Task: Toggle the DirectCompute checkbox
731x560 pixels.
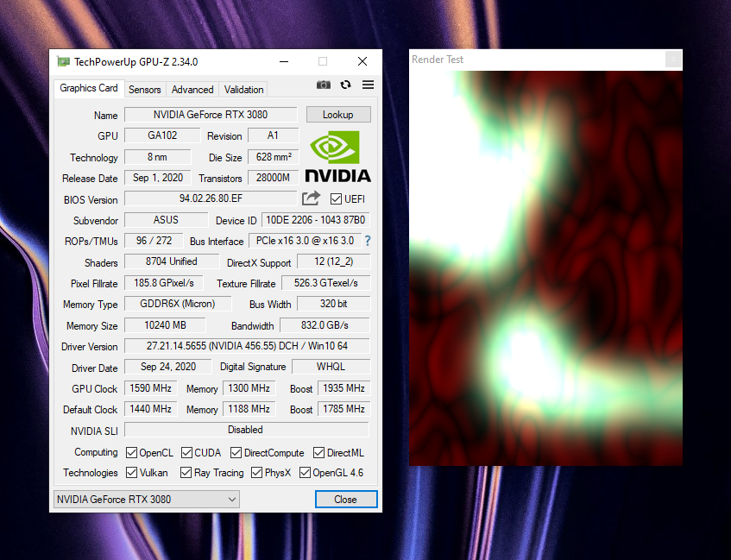Action: coord(236,453)
